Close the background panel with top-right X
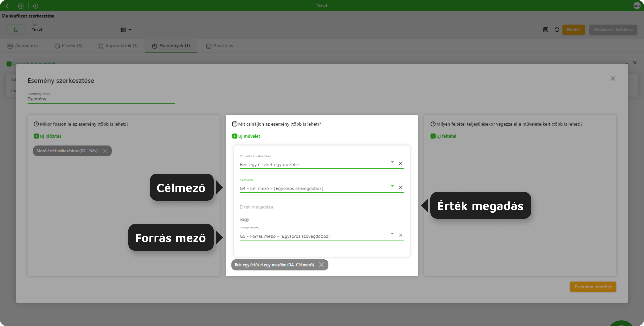 point(635,63)
